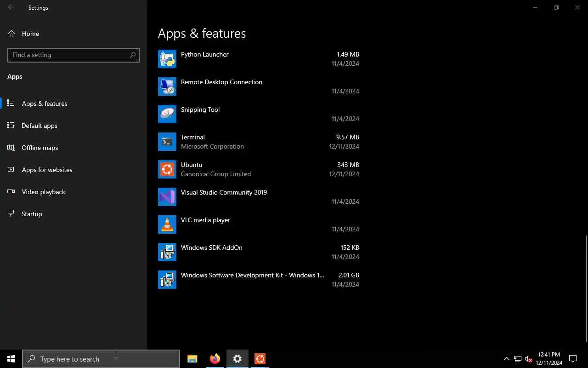Select Visual Studio Community 2019 entry name
Viewport: 588px width, 368px height.
pyautogui.click(x=224, y=192)
